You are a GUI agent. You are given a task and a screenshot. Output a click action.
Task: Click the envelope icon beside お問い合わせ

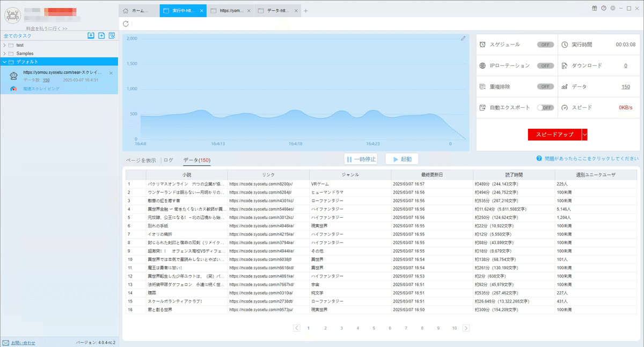point(5,342)
